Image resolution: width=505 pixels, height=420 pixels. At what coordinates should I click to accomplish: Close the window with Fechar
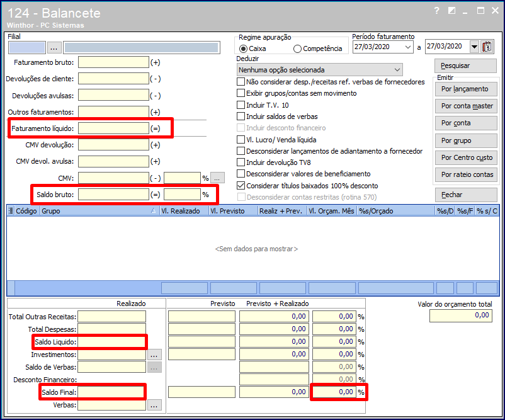click(466, 195)
